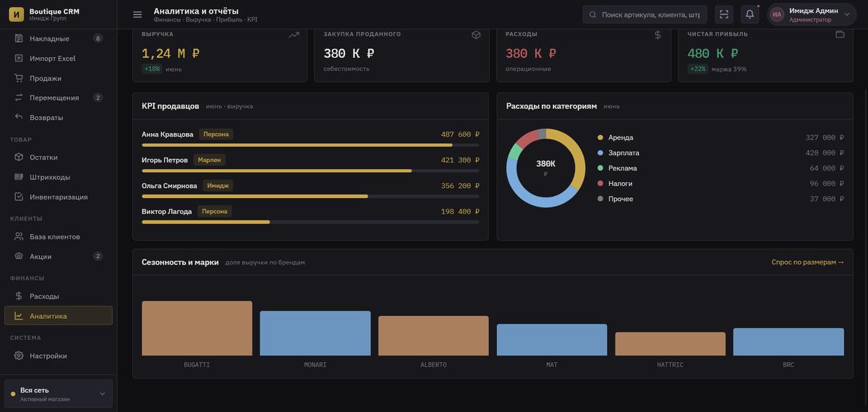Click the wallet icon on Чистая прибыль card

click(x=840, y=35)
